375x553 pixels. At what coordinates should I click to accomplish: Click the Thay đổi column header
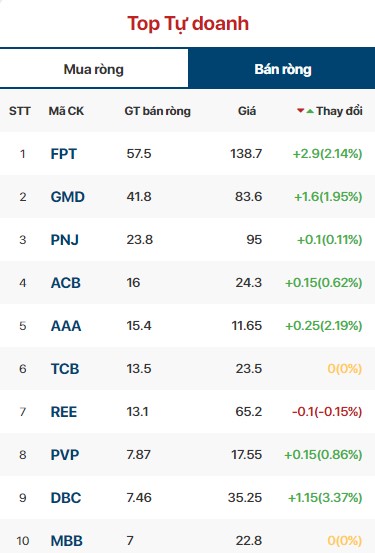[339, 111]
